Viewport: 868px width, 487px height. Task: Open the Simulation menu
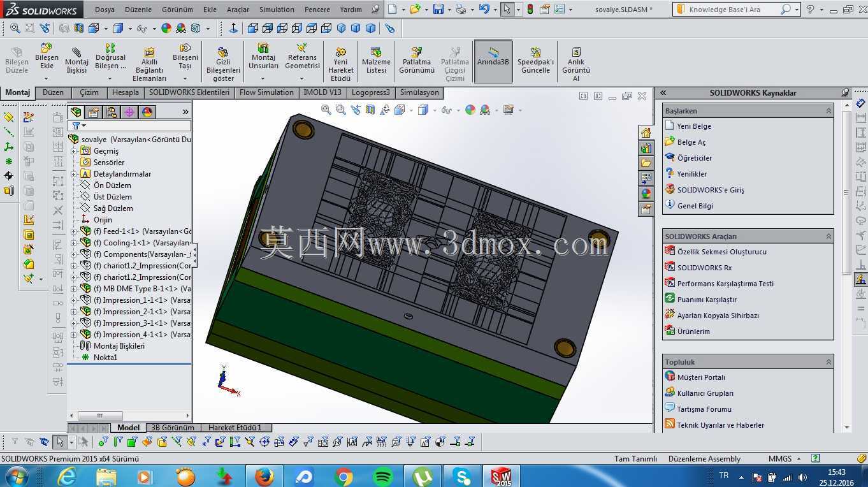click(x=277, y=10)
